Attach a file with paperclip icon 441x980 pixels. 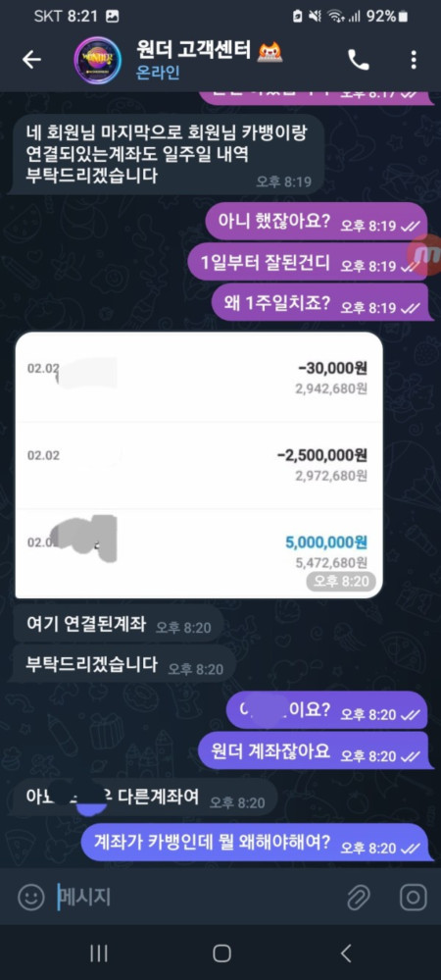359,898
